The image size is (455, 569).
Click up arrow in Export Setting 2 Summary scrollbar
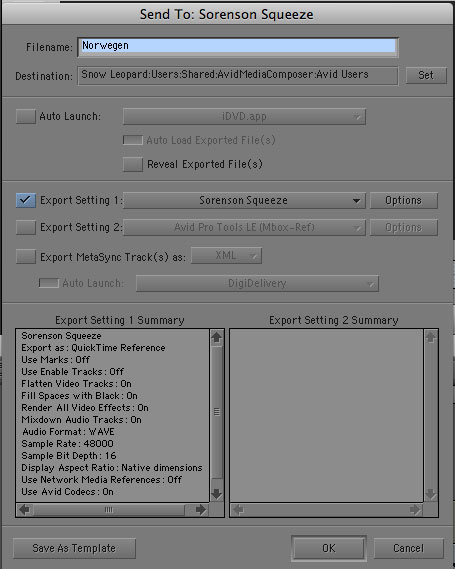(430, 337)
